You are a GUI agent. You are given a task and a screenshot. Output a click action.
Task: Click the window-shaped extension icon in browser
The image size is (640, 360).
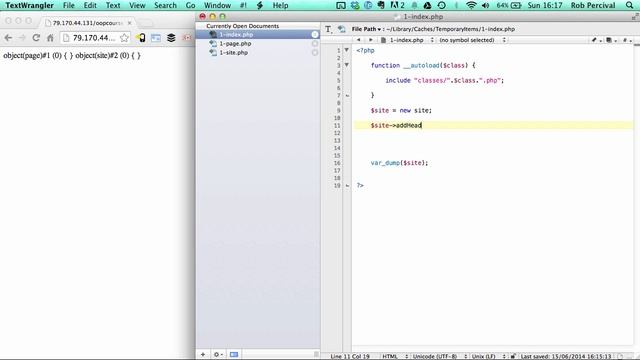[x=156, y=38]
